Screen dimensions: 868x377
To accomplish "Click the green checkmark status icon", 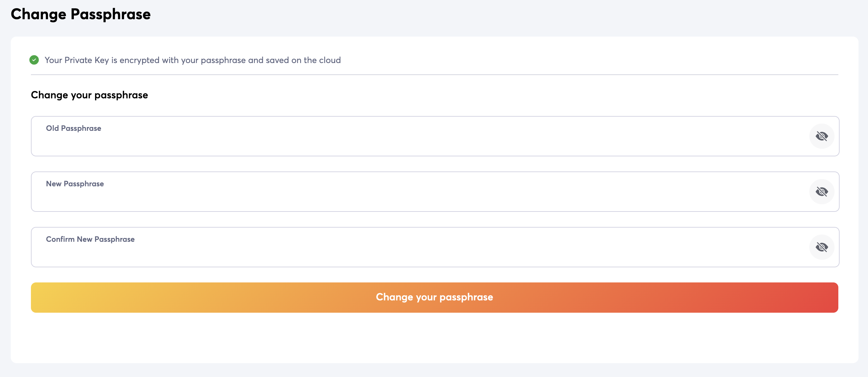I will [34, 60].
